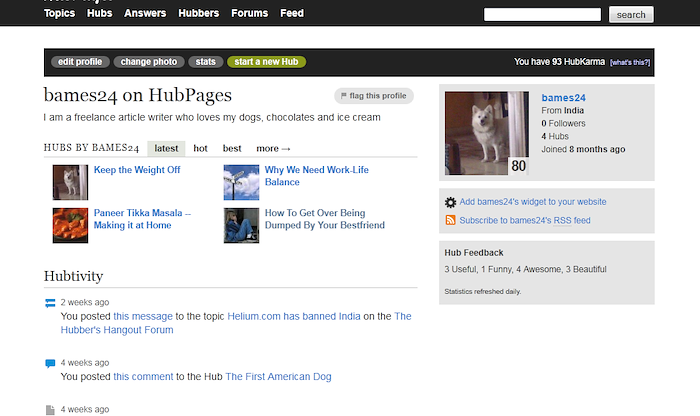Flag this profile

(374, 96)
